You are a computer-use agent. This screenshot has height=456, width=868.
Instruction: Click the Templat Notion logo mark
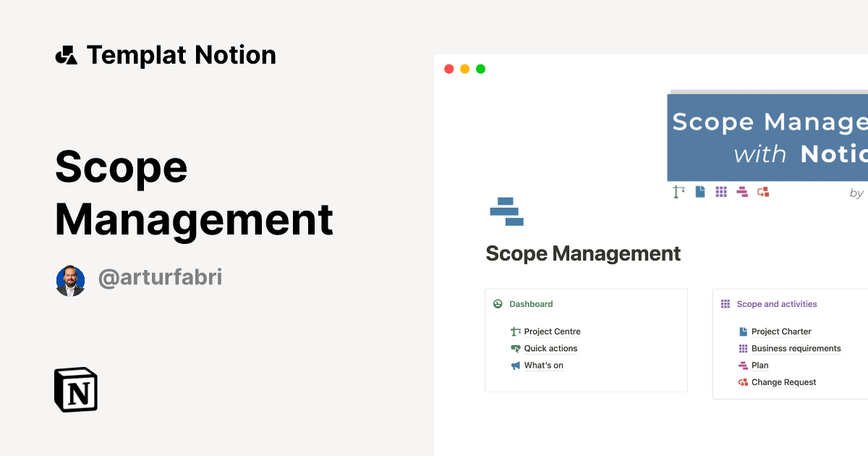(x=66, y=54)
